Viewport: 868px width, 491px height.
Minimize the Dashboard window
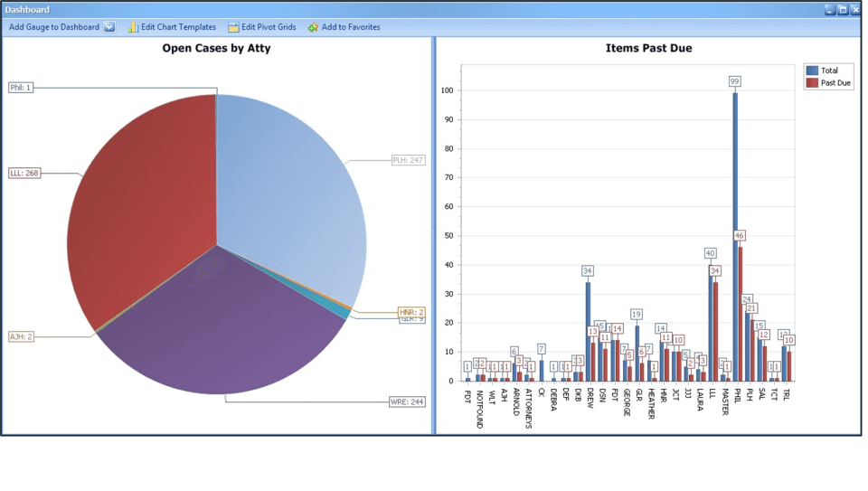pos(830,9)
